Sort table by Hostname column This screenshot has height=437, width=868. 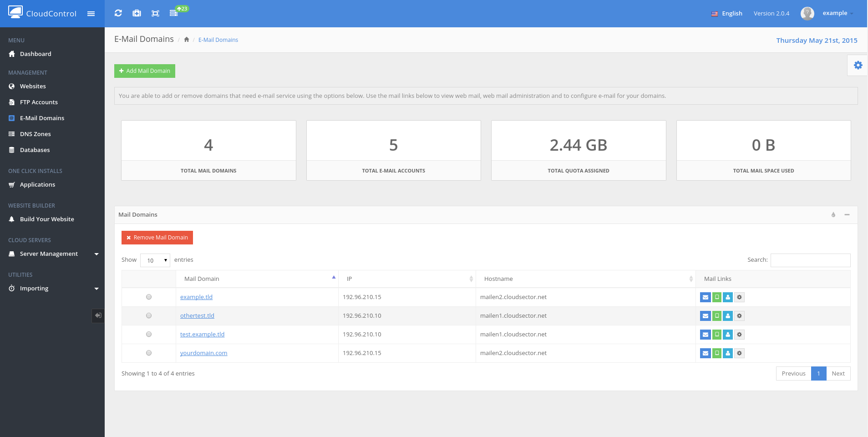[x=586, y=279]
